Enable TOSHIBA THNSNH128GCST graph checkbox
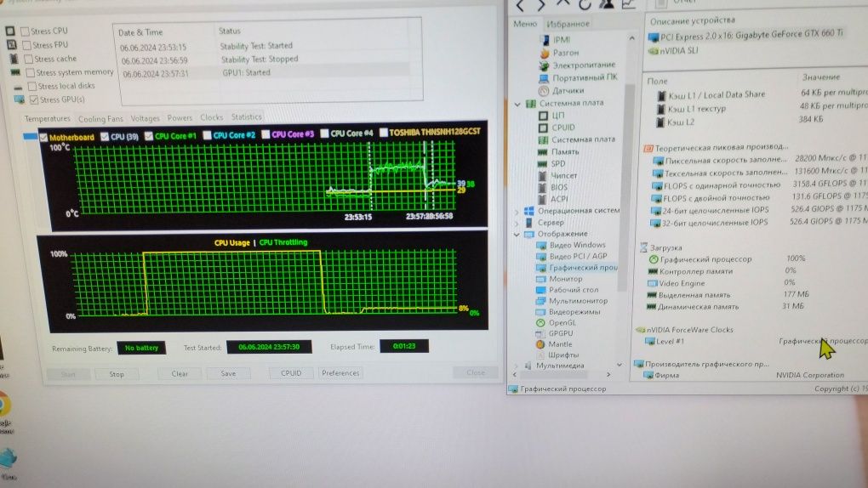Image resolution: width=868 pixels, height=488 pixels. (x=383, y=133)
